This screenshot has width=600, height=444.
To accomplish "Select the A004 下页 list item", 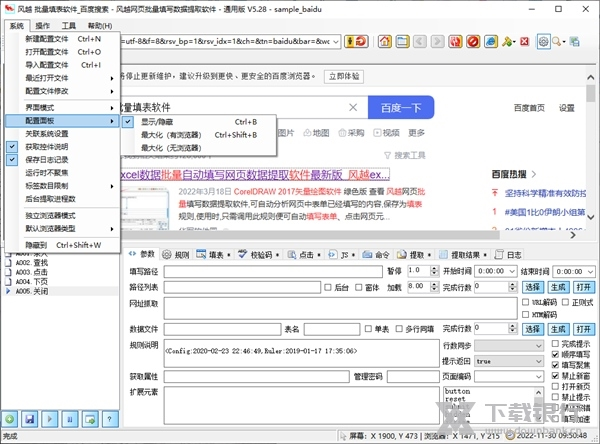I will tap(31, 282).
